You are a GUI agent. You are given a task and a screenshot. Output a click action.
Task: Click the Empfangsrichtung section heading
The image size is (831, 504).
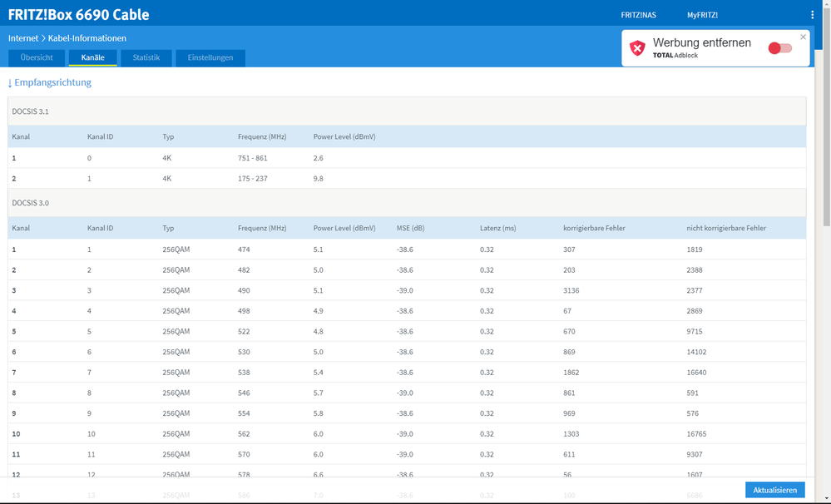pyautogui.click(x=50, y=83)
